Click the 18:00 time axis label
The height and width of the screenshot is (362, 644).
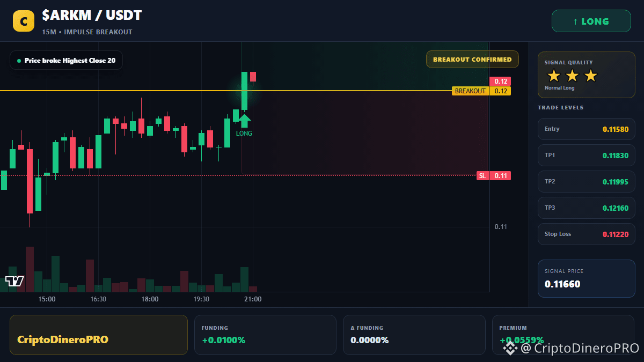150,299
